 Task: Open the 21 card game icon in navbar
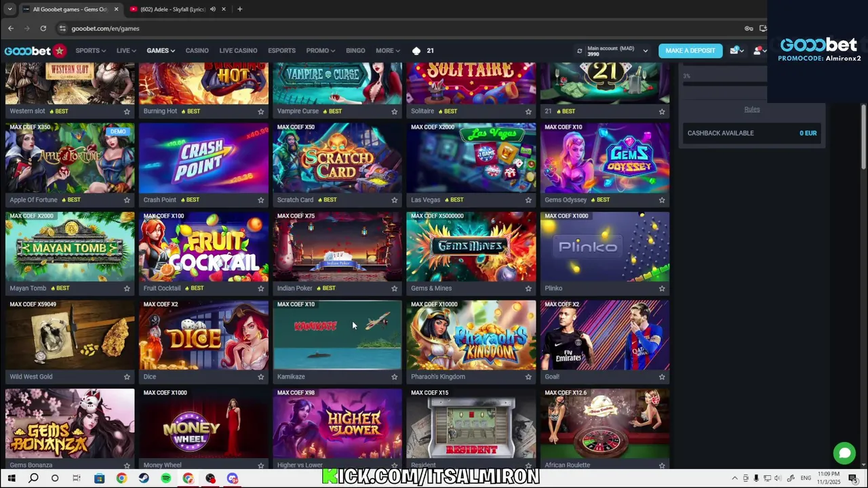pyautogui.click(x=422, y=51)
